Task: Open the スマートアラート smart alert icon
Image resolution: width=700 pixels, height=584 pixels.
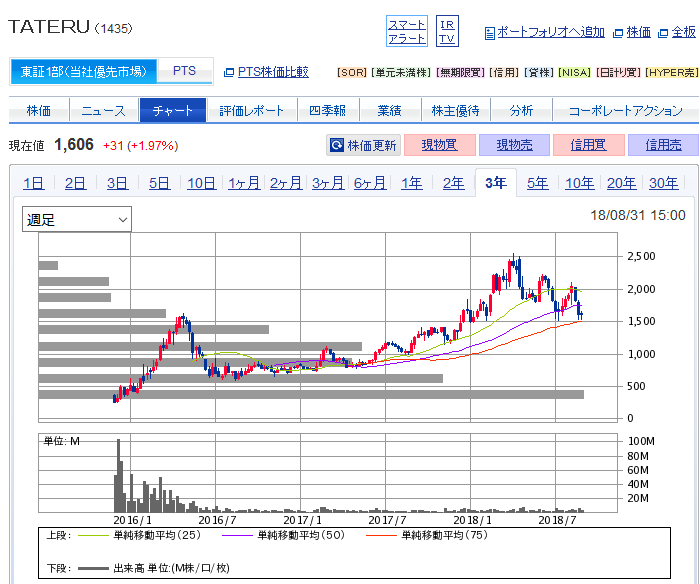Action: [x=407, y=31]
